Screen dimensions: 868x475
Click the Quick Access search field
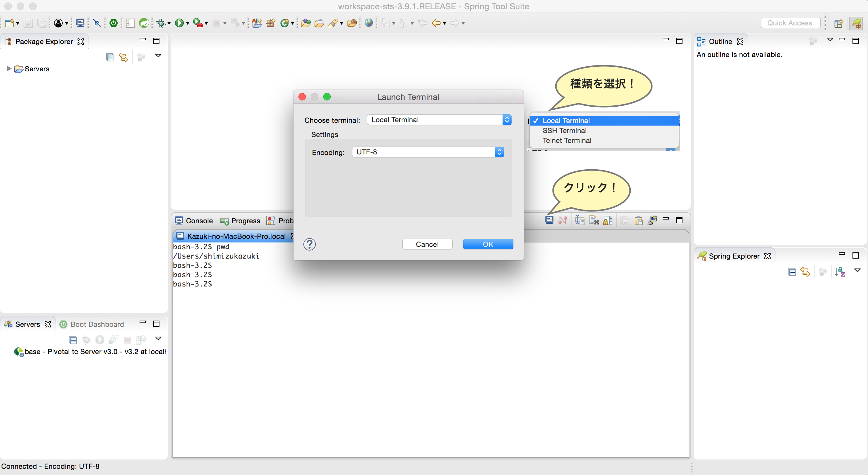pos(791,23)
